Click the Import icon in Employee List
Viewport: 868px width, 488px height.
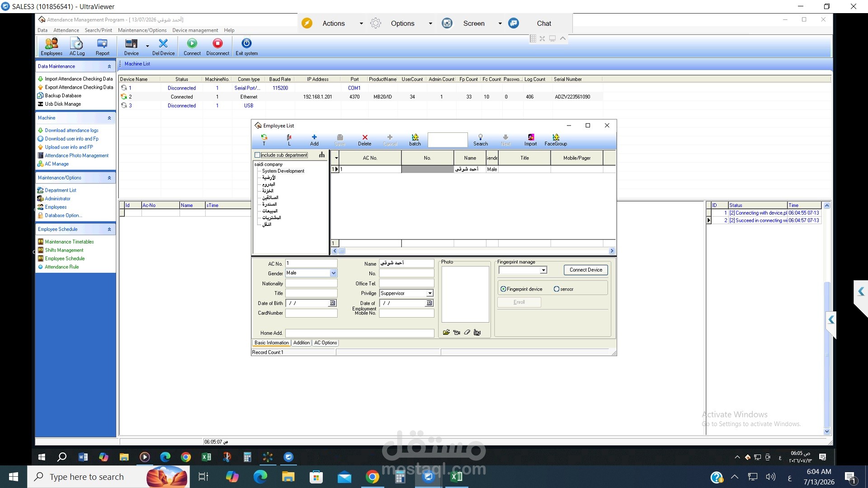pos(530,140)
